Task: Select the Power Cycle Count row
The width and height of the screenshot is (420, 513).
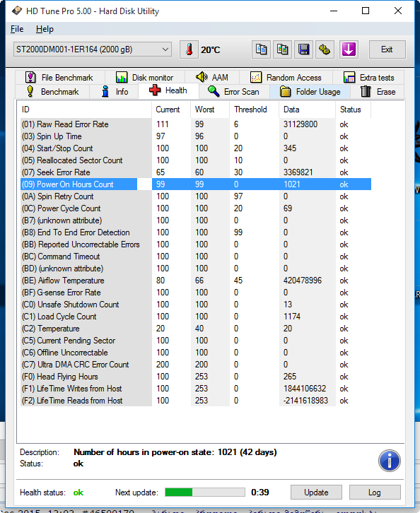Action: [196, 208]
